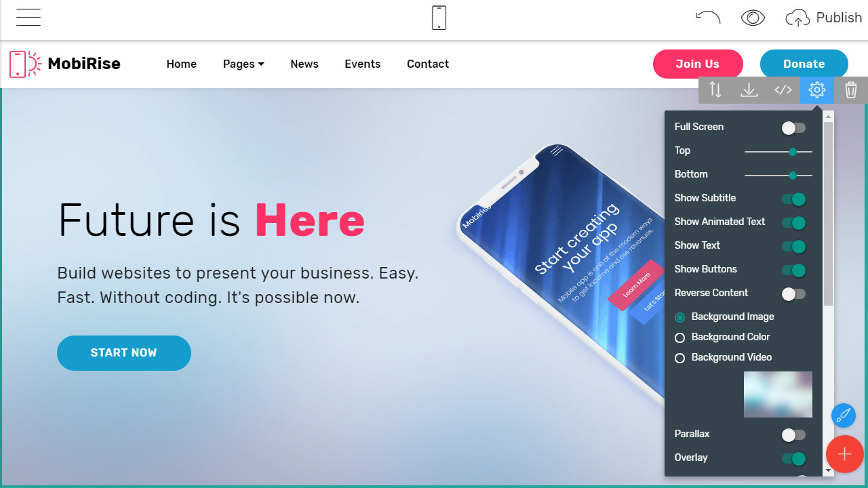Expand the Pages dropdown menu
The width and height of the screenshot is (868, 488).
243,64
